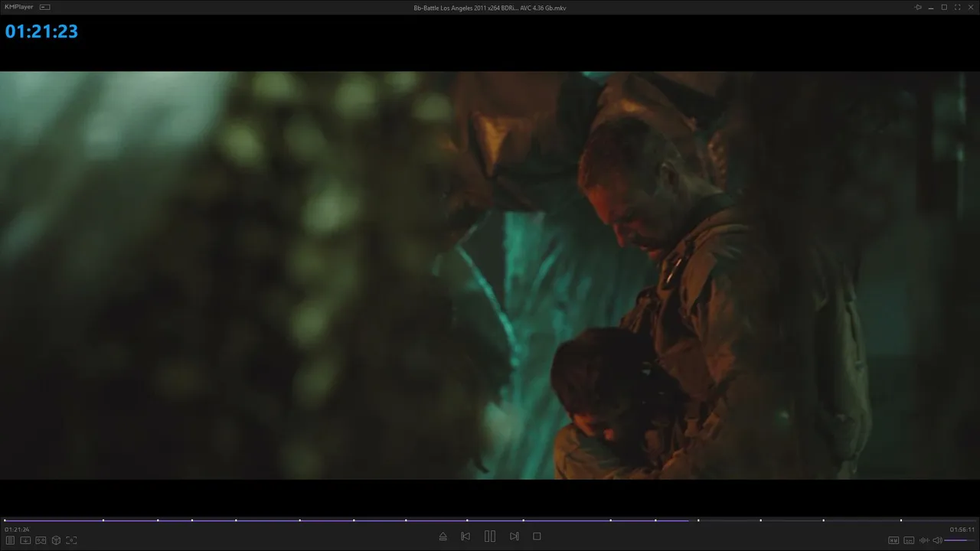
Task: Pause the movie playback
Action: pos(490,536)
